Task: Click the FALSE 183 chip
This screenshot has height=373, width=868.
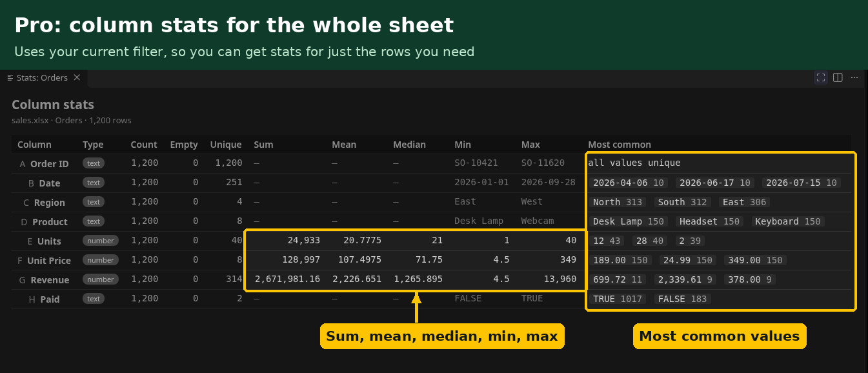Action: [x=682, y=299]
